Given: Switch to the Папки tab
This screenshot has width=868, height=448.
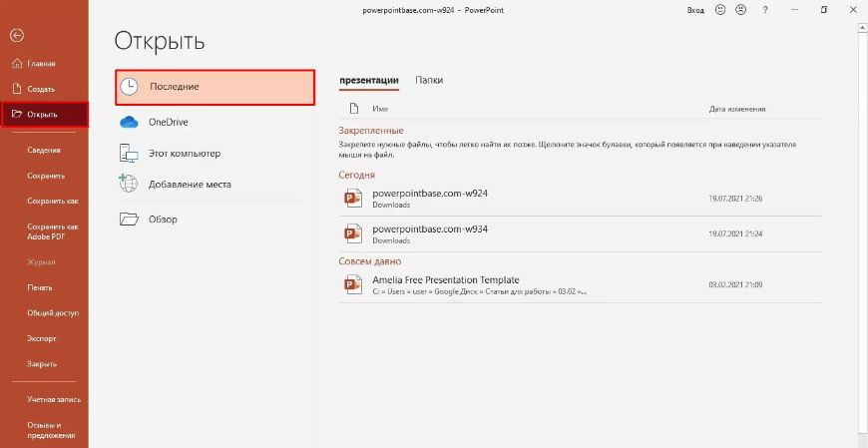Looking at the screenshot, I should [429, 80].
